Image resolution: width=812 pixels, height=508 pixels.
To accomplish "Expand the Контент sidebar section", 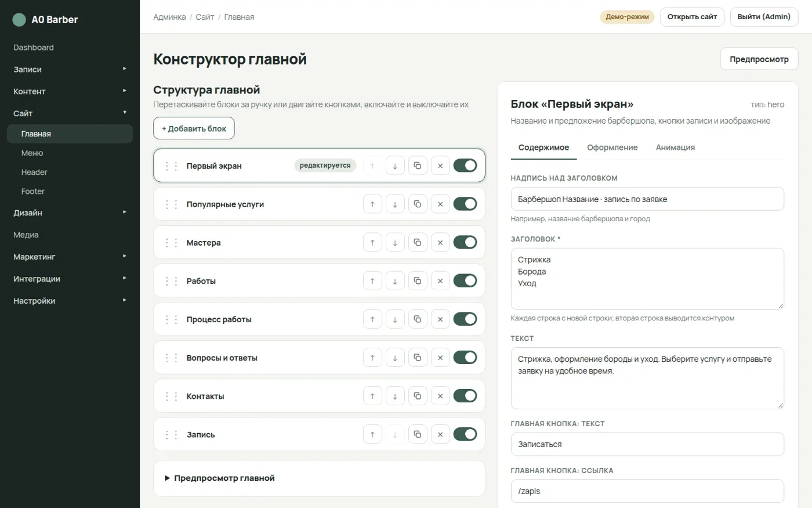I will (x=70, y=91).
